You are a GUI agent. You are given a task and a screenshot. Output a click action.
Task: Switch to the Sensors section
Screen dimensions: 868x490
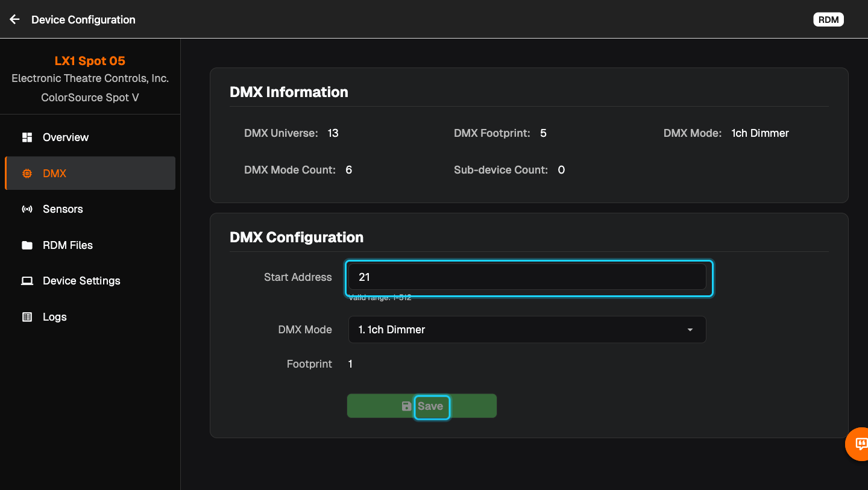tap(90, 209)
